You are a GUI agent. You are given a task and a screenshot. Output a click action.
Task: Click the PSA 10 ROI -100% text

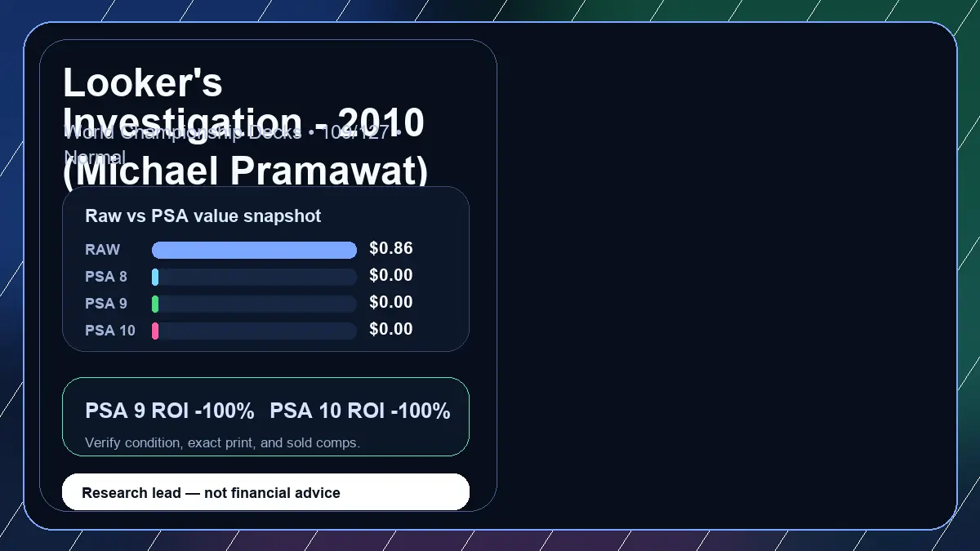(360, 411)
